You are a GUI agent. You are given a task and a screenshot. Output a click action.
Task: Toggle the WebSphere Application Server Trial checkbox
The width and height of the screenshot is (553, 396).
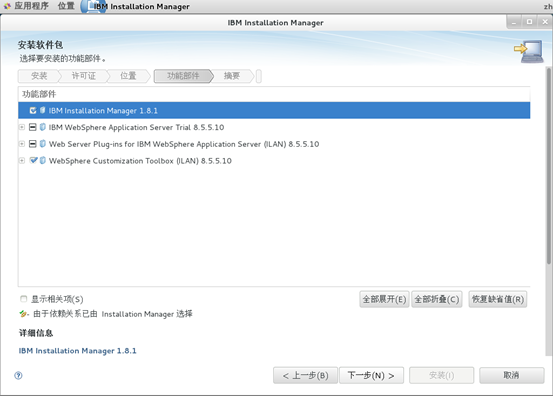coord(33,127)
